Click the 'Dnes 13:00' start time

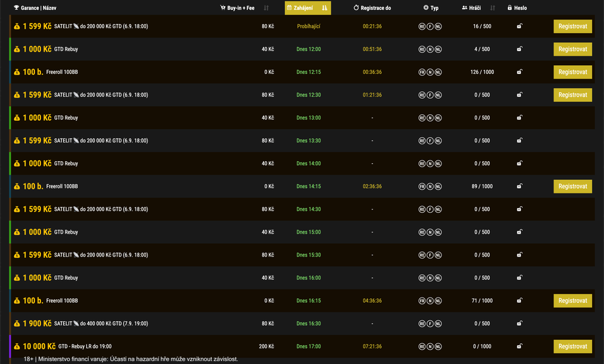tap(308, 118)
